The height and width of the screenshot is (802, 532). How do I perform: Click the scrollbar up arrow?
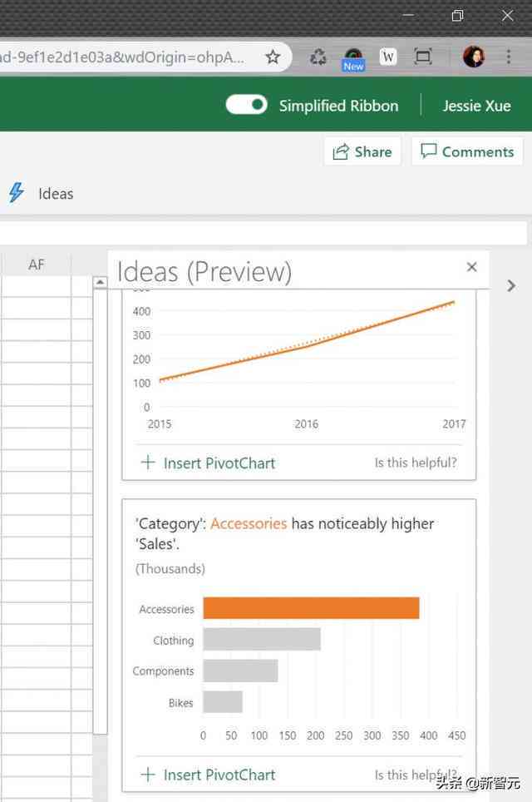click(x=100, y=282)
